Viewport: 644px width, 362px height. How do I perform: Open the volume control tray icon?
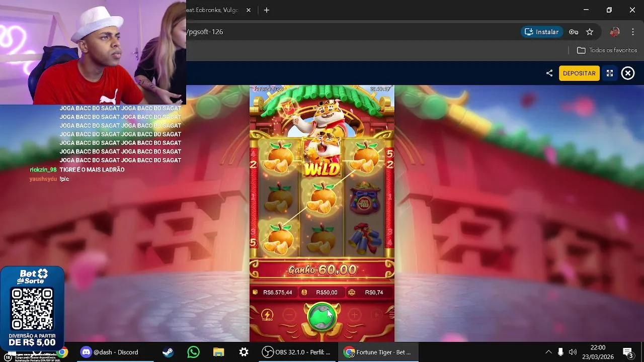click(x=573, y=352)
